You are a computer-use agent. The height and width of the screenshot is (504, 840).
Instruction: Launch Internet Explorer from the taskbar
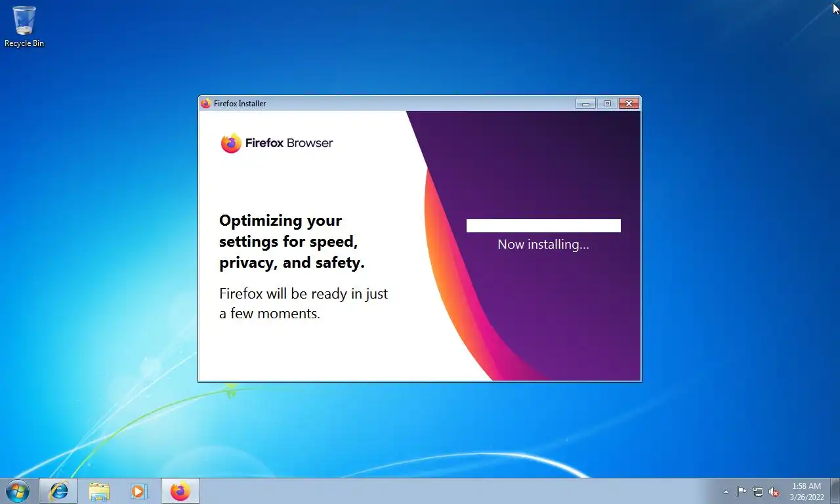coord(58,491)
